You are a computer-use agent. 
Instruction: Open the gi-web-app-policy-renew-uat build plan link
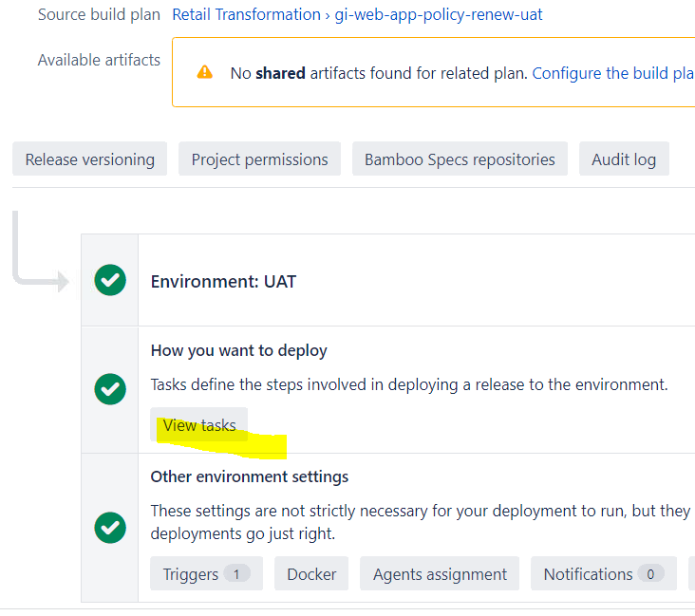[x=439, y=14]
